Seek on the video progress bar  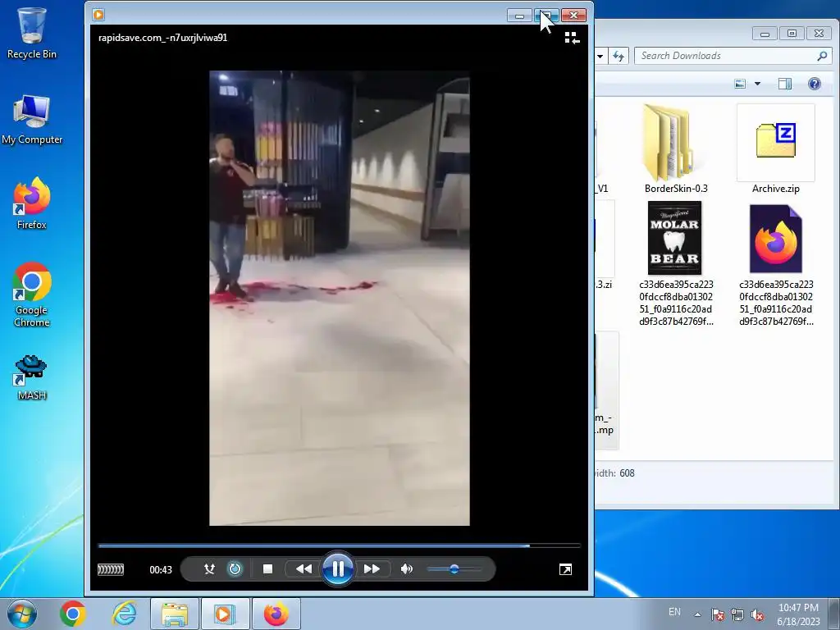[x=339, y=546]
